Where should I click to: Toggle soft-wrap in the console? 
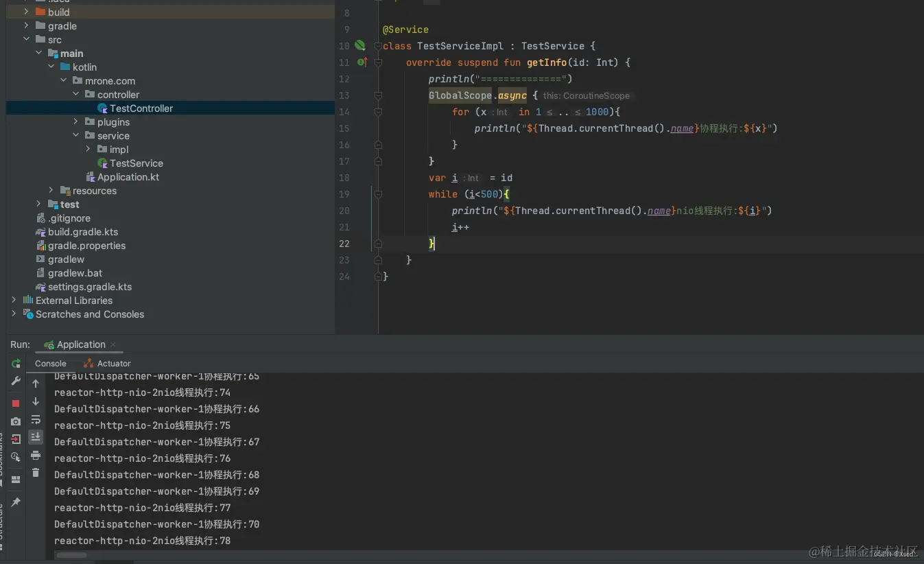click(x=36, y=419)
